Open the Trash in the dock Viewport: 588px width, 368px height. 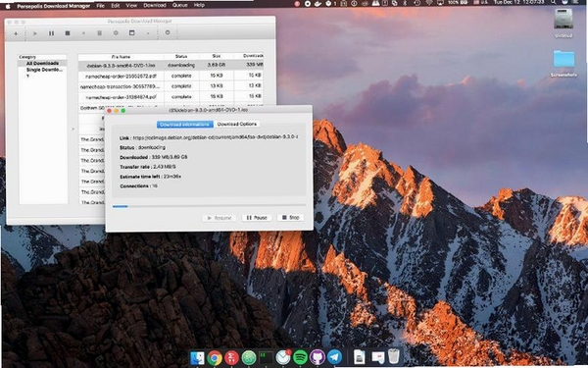[393, 356]
